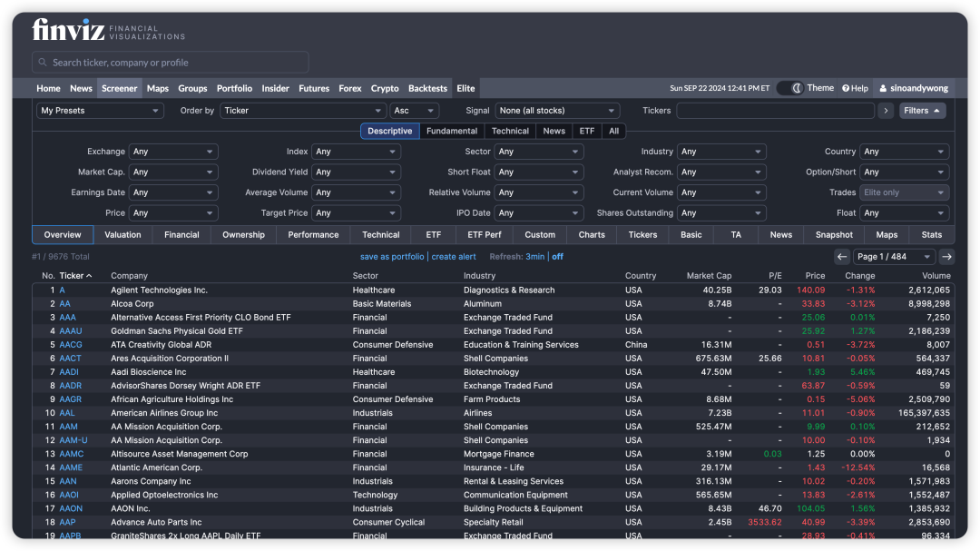
Task: Click P/E value 3533.62
Action: (764, 523)
